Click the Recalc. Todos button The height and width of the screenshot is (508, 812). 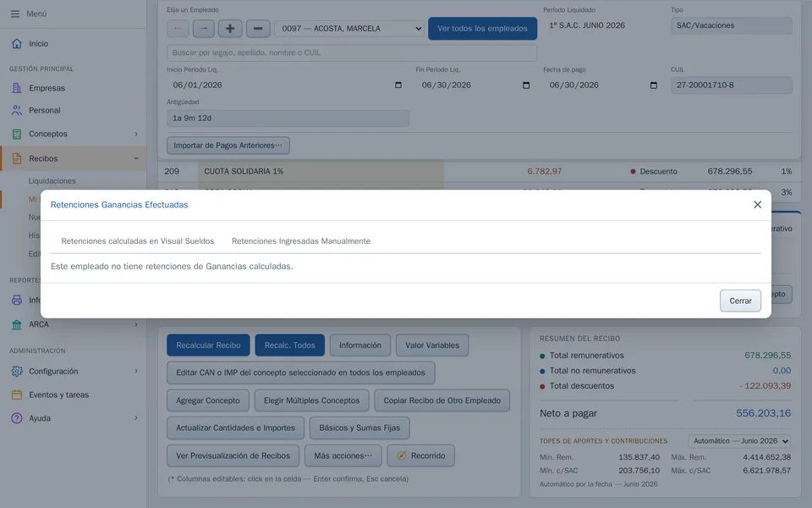[290, 345]
